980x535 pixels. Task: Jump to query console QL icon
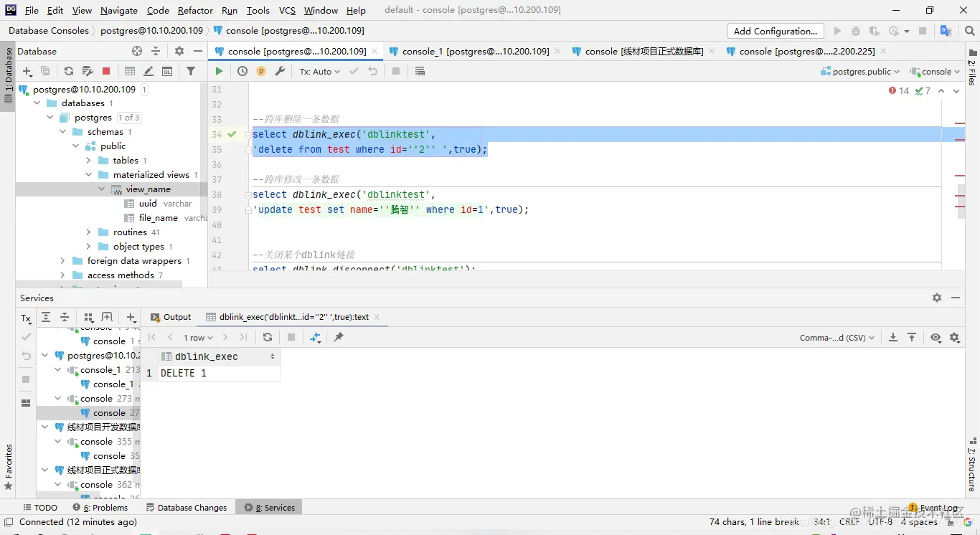(167, 71)
